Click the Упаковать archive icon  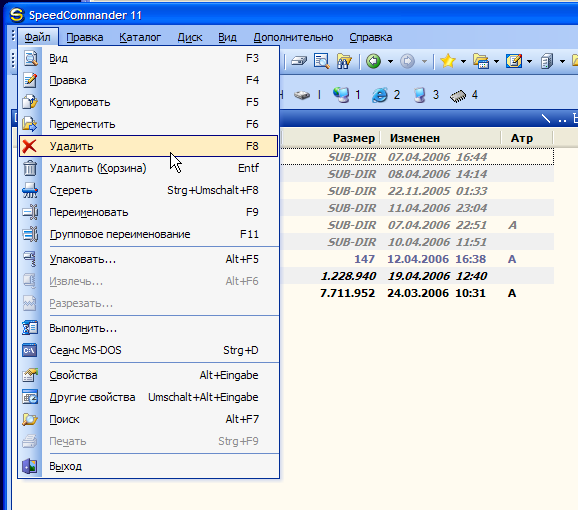(x=30, y=259)
